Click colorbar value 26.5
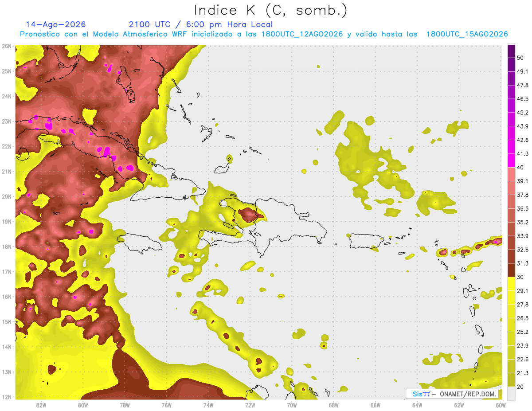This screenshot has height=411, width=532. click(522, 318)
